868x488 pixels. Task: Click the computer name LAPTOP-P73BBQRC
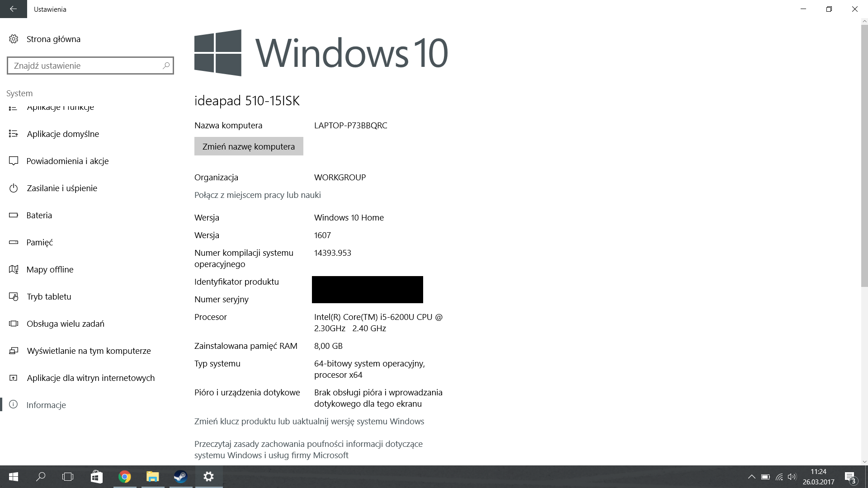coord(351,125)
